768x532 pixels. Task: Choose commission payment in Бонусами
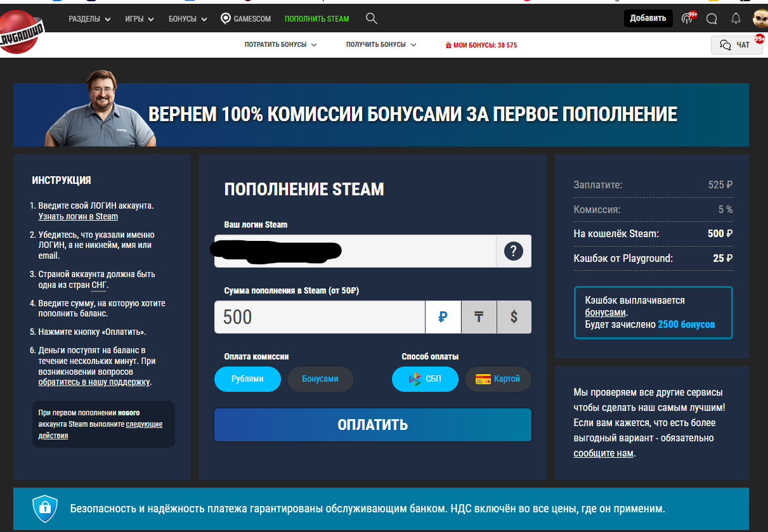[x=320, y=379]
